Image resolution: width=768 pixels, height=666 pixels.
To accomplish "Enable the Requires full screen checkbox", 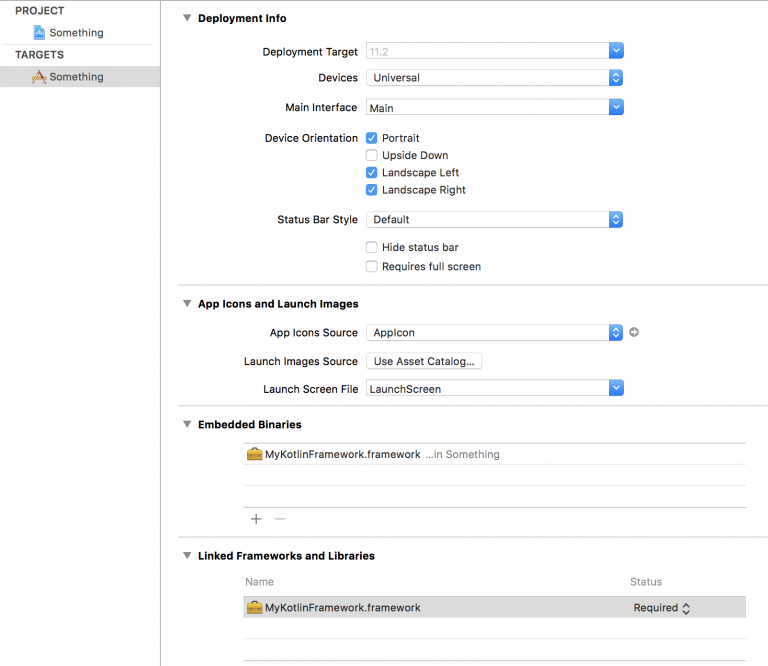I will coord(372,266).
